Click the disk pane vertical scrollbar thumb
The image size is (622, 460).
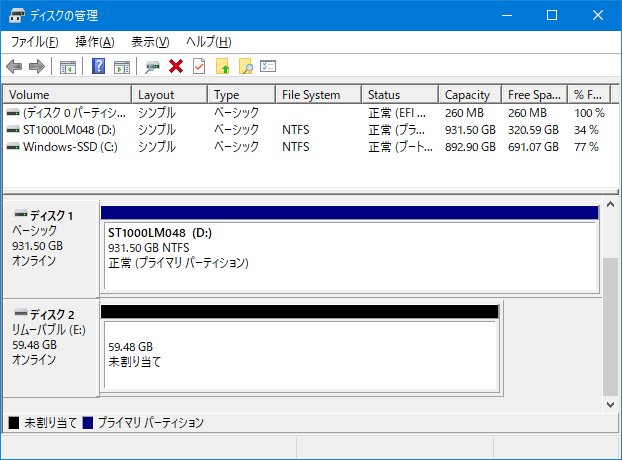[610, 327]
